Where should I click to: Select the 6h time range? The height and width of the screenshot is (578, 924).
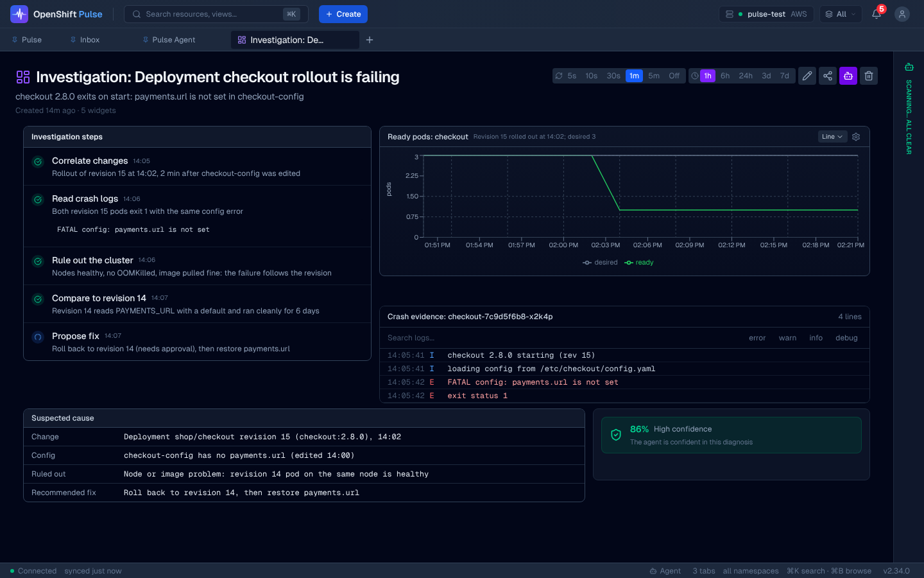pos(725,76)
